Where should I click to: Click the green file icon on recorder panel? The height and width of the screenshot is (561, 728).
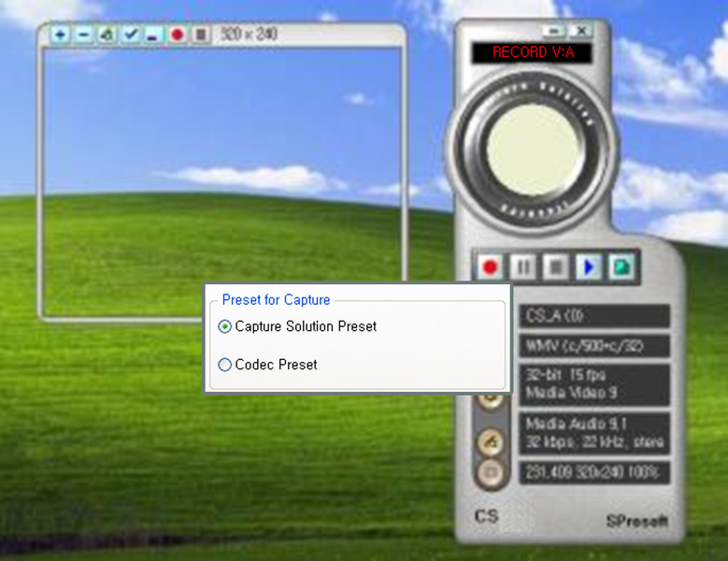(x=621, y=267)
